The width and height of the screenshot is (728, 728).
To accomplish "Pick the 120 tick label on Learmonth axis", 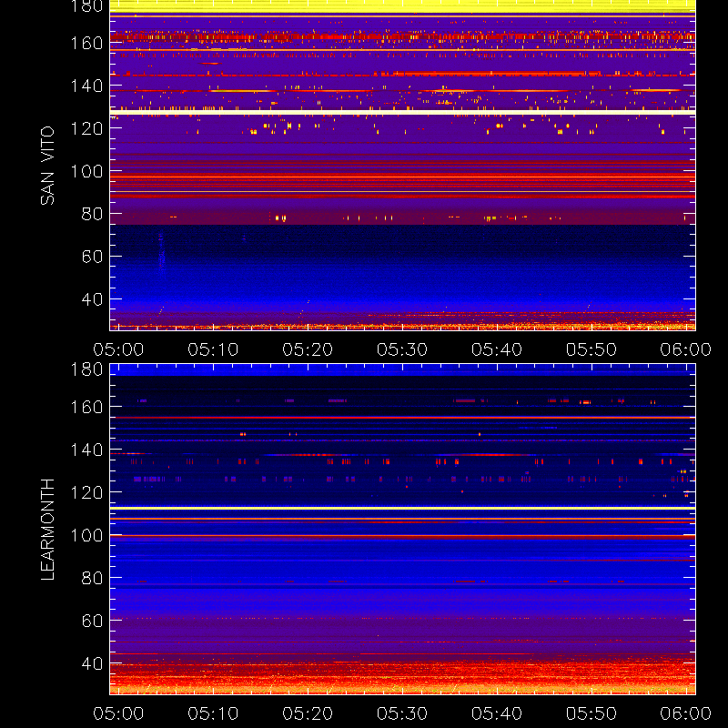I will (x=86, y=492).
